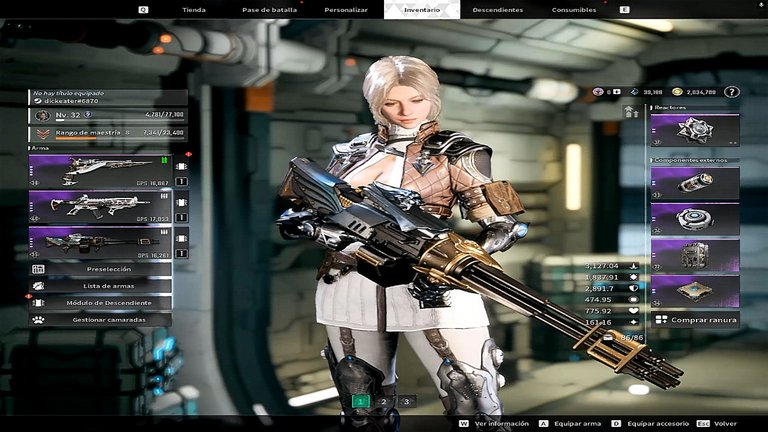
Task: Click the player name dickeater#6870
Action: tap(71, 101)
